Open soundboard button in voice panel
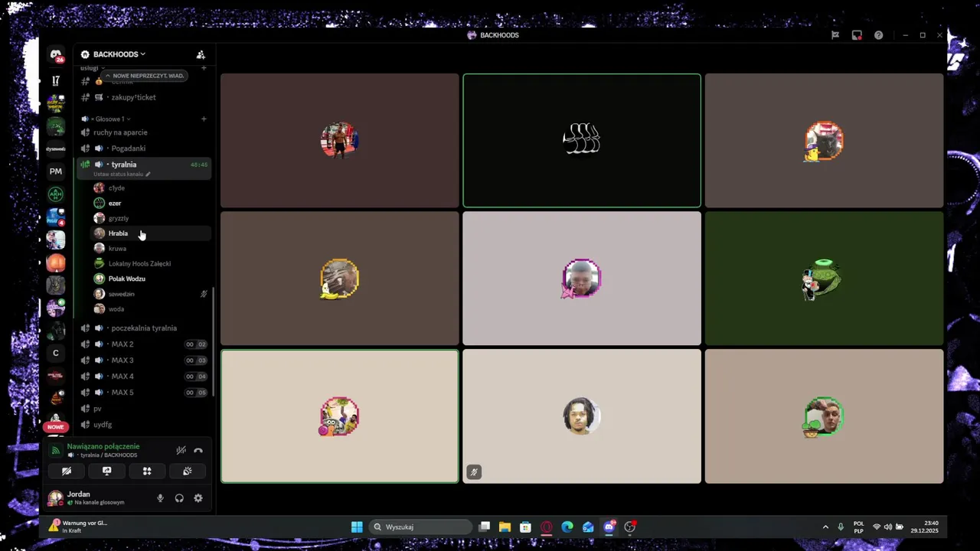This screenshot has height=551, width=980. click(x=187, y=471)
